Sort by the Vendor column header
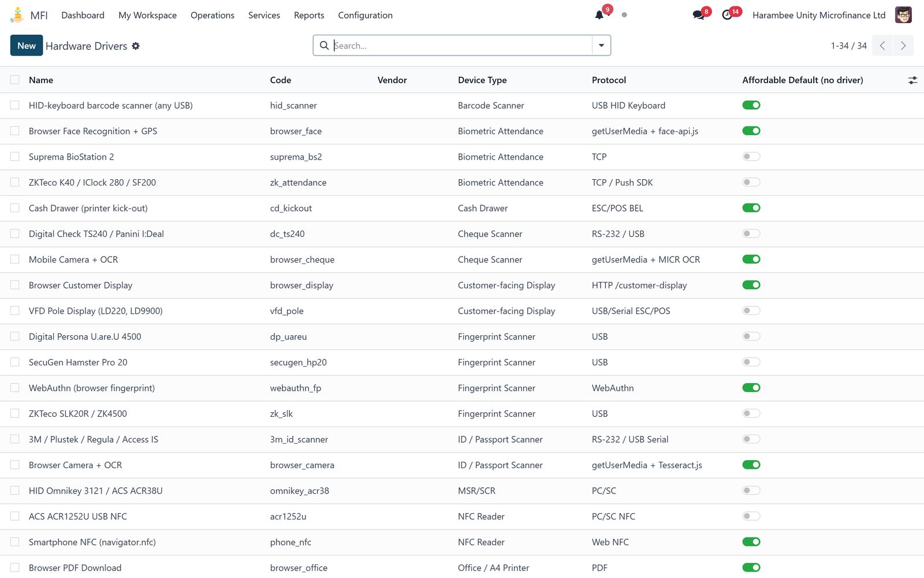This screenshot has height=578, width=924. click(x=392, y=80)
